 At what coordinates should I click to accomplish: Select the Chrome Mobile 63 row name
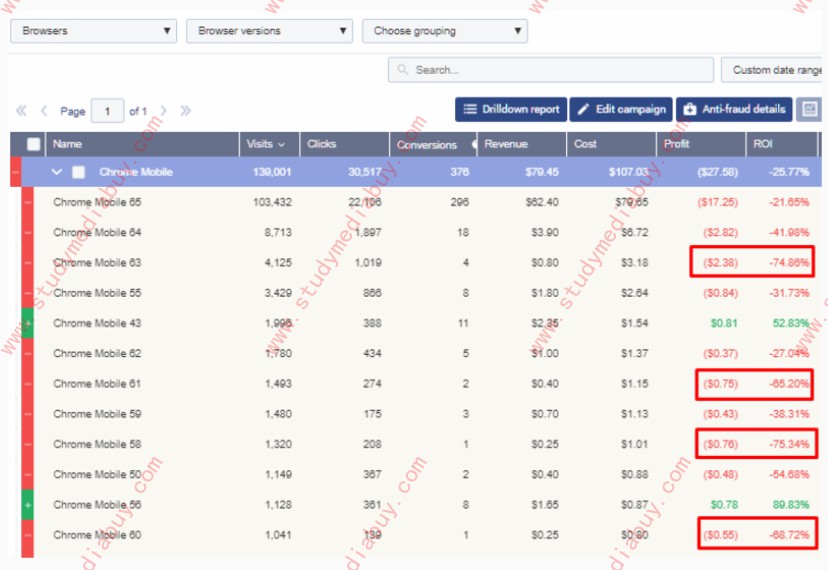click(97, 263)
